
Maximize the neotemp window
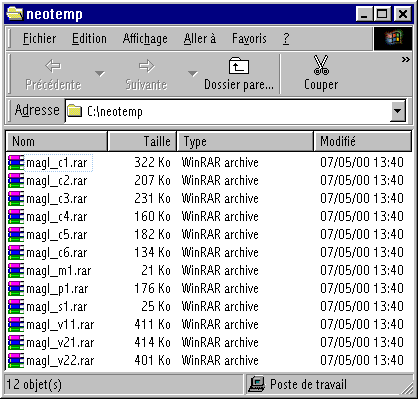coord(382,14)
